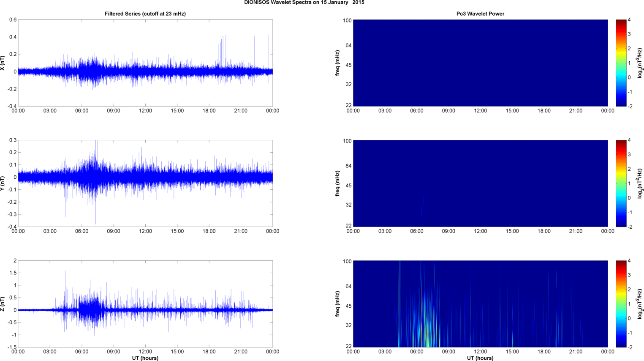Click the 21:00 tick under the middle spectrogram

pyautogui.click(x=576, y=231)
